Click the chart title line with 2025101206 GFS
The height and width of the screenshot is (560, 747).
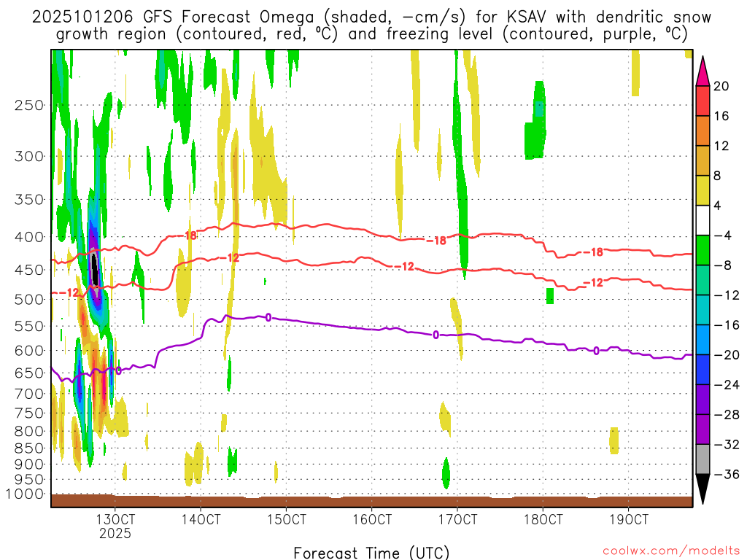point(371,17)
